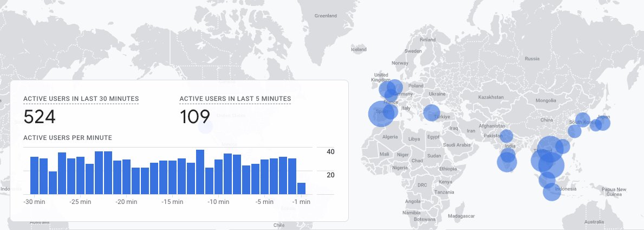Click the 20 y-axis value
The height and width of the screenshot is (230, 644).
tap(330, 175)
